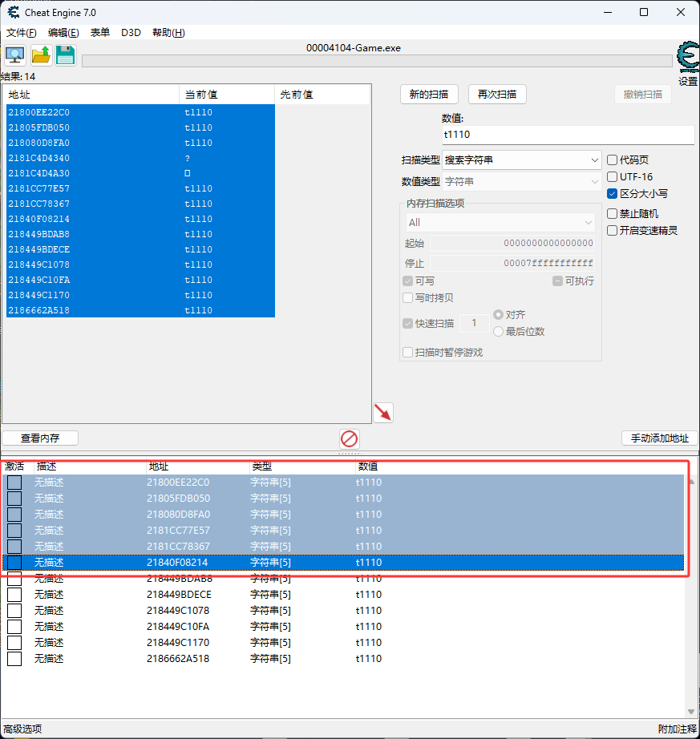Open the 帮助(H) menu
This screenshot has height=739, width=700.
pyautogui.click(x=168, y=33)
